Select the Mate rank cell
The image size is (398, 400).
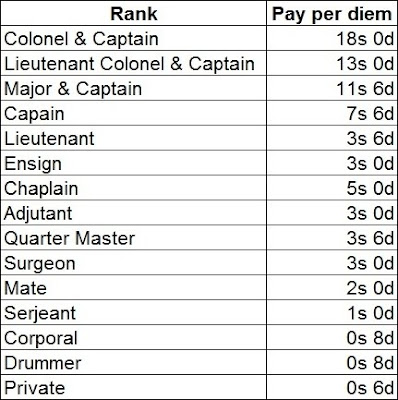point(133,288)
